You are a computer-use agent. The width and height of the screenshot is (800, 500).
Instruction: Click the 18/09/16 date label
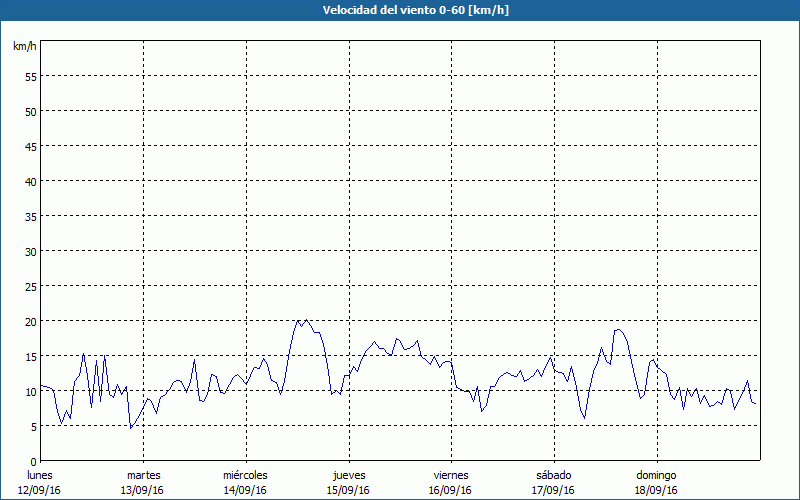pos(656,490)
